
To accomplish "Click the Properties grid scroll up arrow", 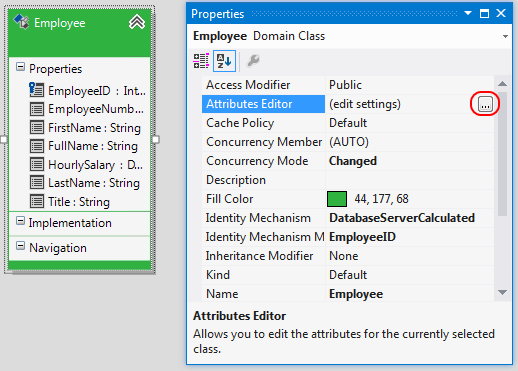I will [x=502, y=84].
